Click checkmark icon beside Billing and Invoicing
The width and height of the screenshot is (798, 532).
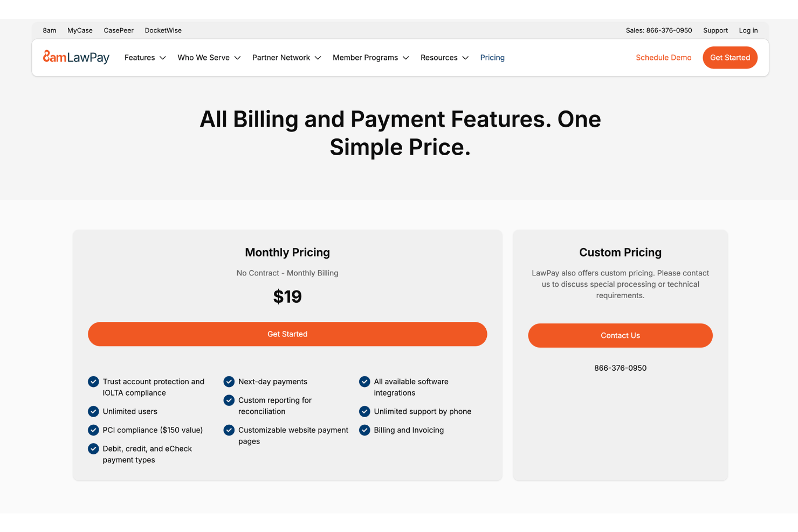click(364, 430)
